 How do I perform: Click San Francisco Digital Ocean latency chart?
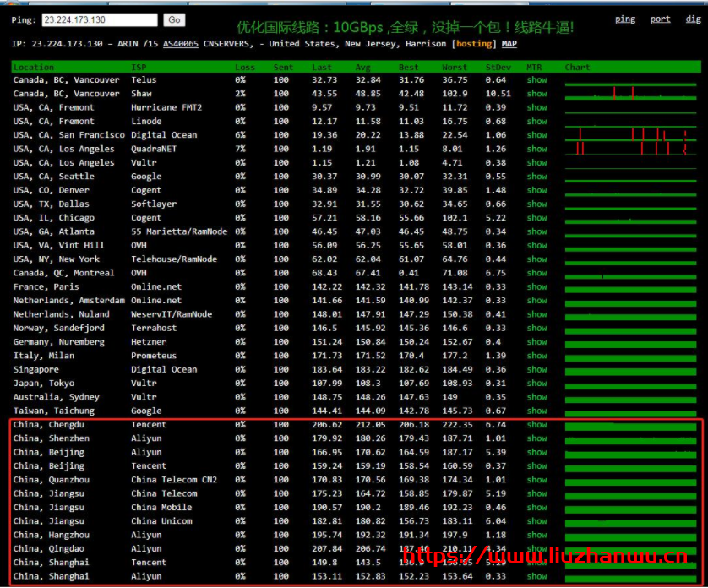pos(630,135)
